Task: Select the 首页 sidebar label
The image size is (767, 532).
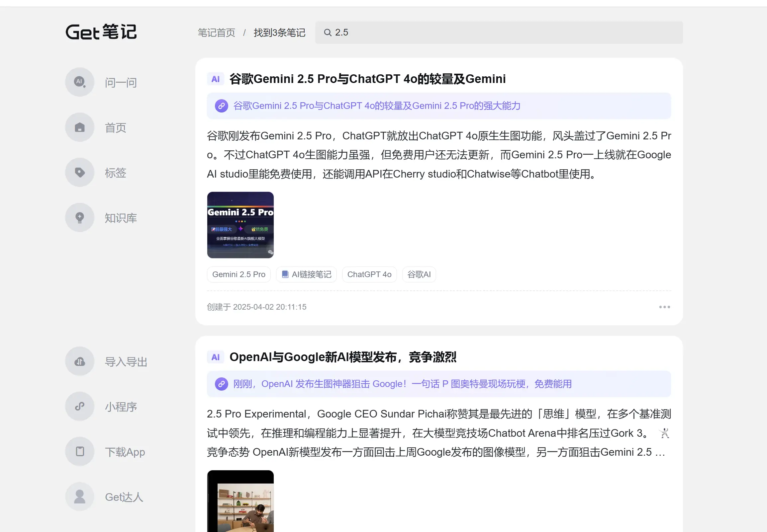Action: coord(116,128)
